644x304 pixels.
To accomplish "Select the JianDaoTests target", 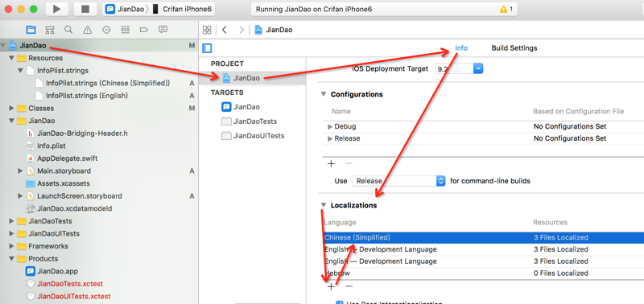I will tap(254, 121).
